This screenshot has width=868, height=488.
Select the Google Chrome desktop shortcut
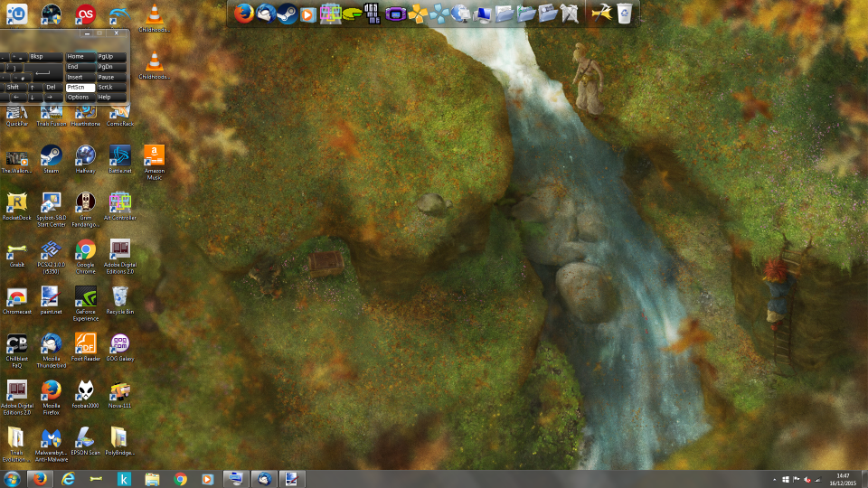tap(85, 256)
